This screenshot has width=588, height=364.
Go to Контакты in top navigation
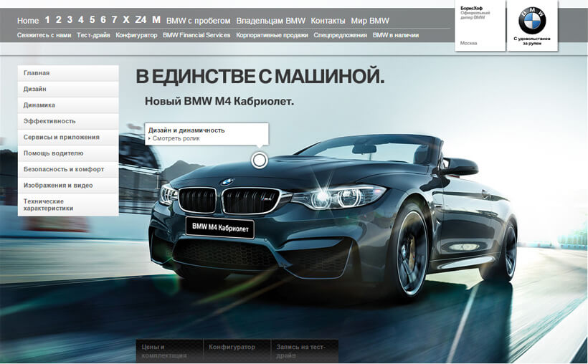[x=328, y=21]
